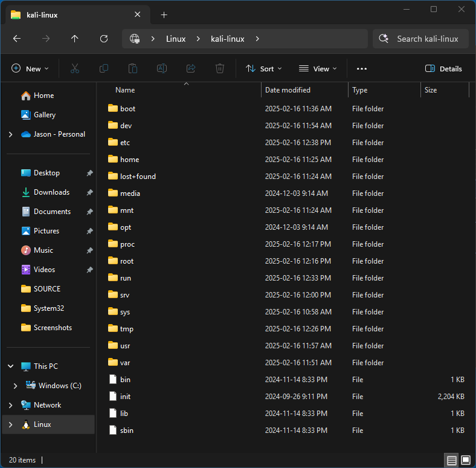
Task: Go up one folder level
Action: 75,39
